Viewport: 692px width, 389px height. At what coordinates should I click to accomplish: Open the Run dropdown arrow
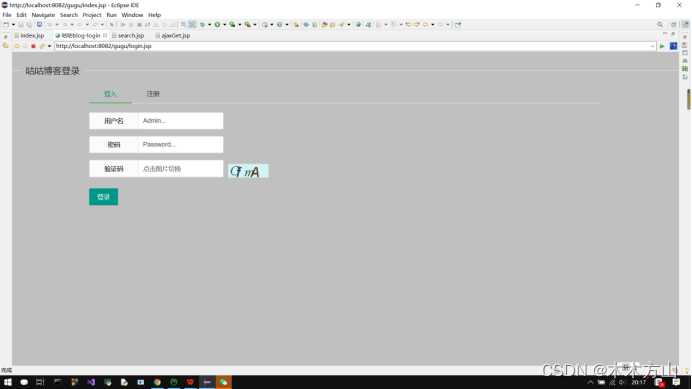click(225, 25)
